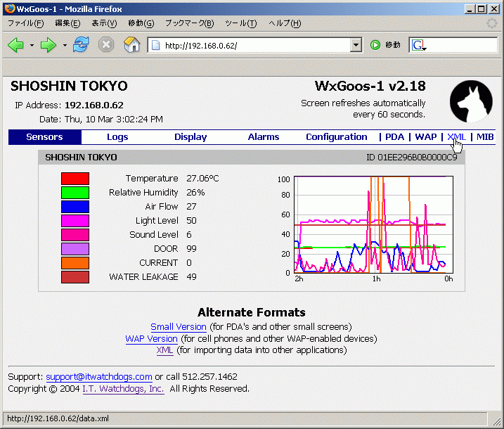Click the magenta Light Level swatch
504x429 pixels.
click(75, 221)
